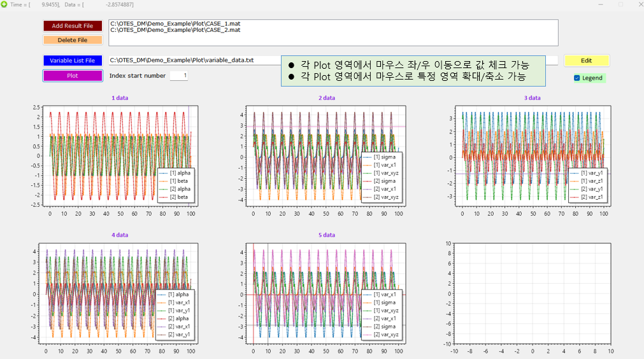Click '[1] var_xyz' in plot 2 legend
Screen dimensions: 644x359
[x=386, y=173]
